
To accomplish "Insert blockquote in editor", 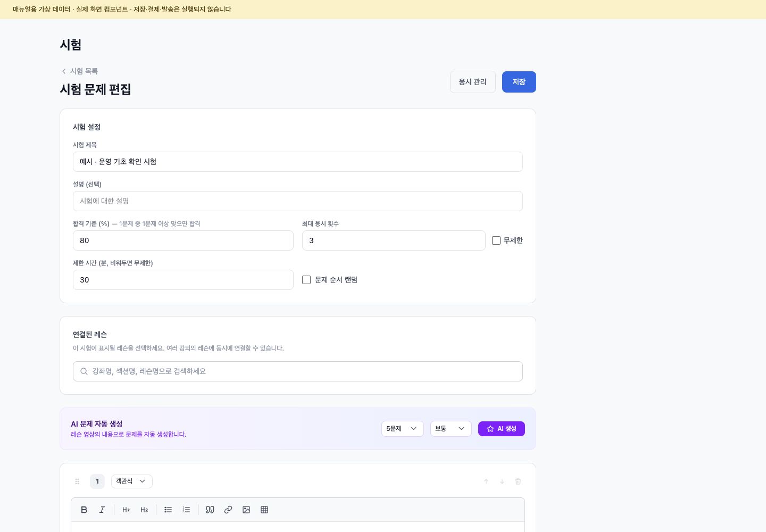I will pyautogui.click(x=210, y=510).
